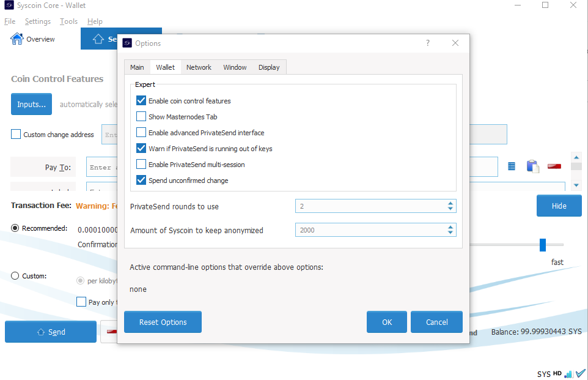Screen dimensions: 588x380
Task: Open the address book list icon
Action: 512,166
